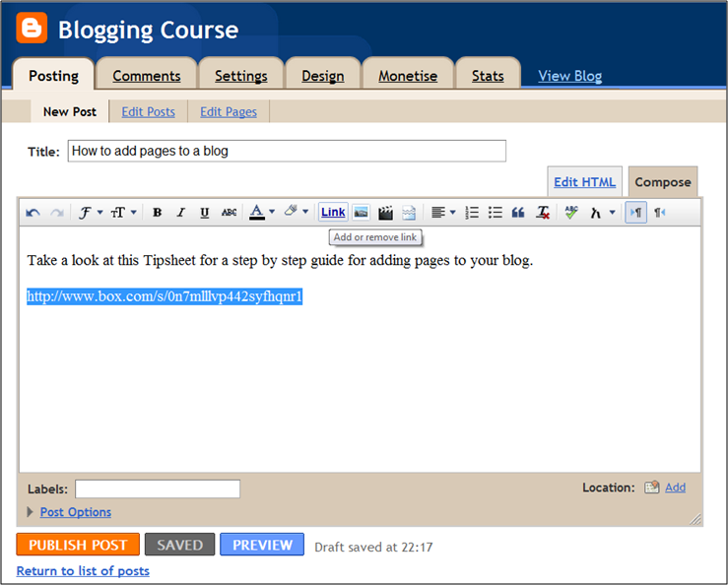Viewport: 728px width, 585px height.
Task: Open the highlight color dropdown arrow
Action: point(305,212)
